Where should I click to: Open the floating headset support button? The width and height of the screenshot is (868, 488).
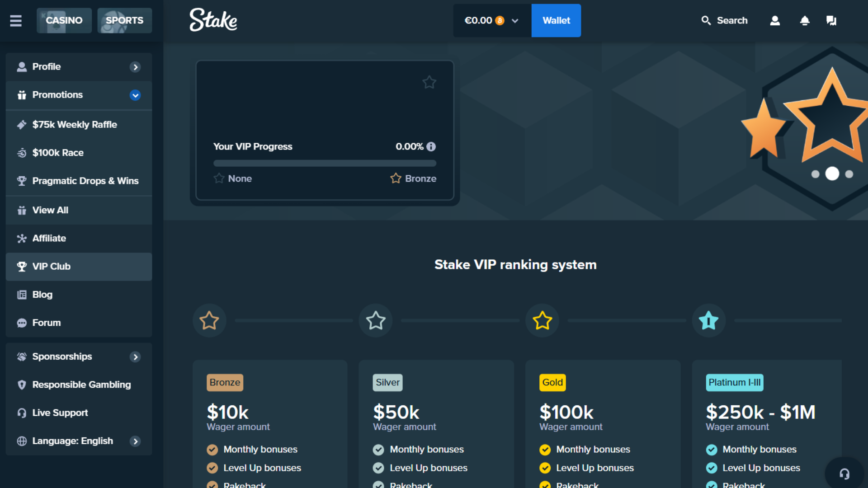click(x=844, y=474)
